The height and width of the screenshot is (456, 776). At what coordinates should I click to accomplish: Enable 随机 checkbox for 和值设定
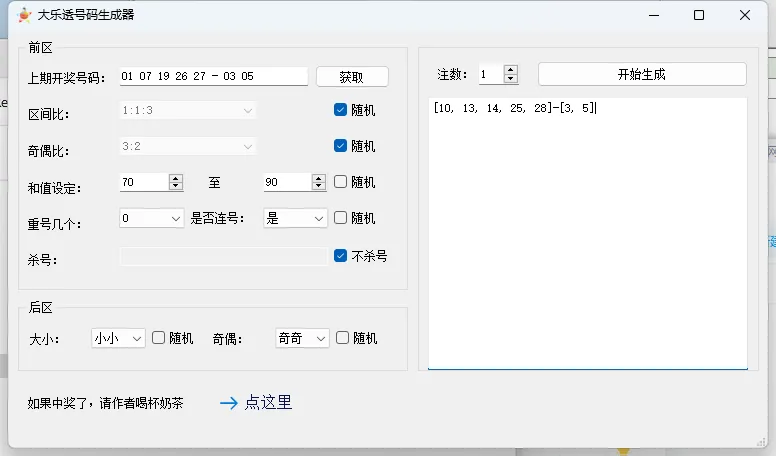(341, 182)
